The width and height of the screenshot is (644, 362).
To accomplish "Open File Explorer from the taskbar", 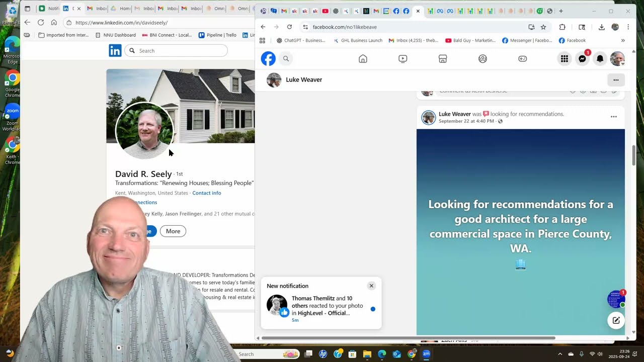I will tap(367, 354).
